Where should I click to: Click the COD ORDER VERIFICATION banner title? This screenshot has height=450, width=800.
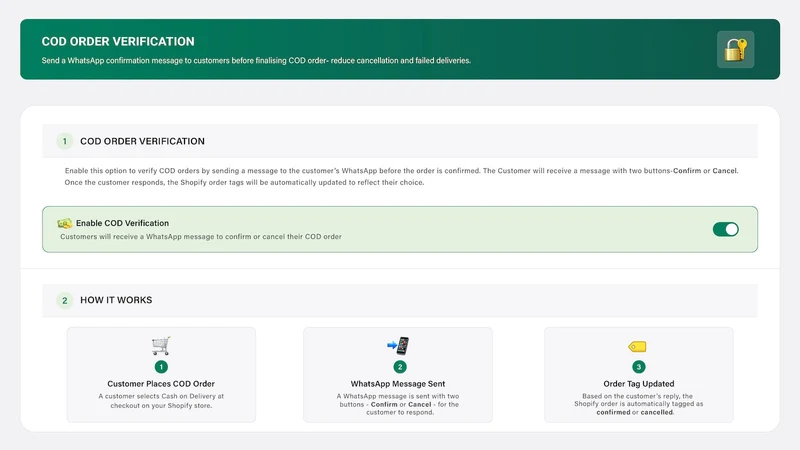[118, 41]
